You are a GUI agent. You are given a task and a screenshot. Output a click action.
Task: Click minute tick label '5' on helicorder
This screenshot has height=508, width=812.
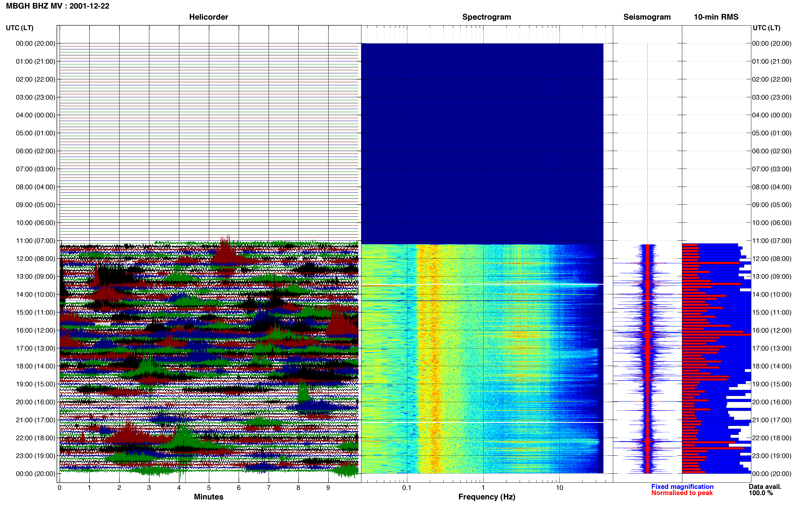(209, 488)
